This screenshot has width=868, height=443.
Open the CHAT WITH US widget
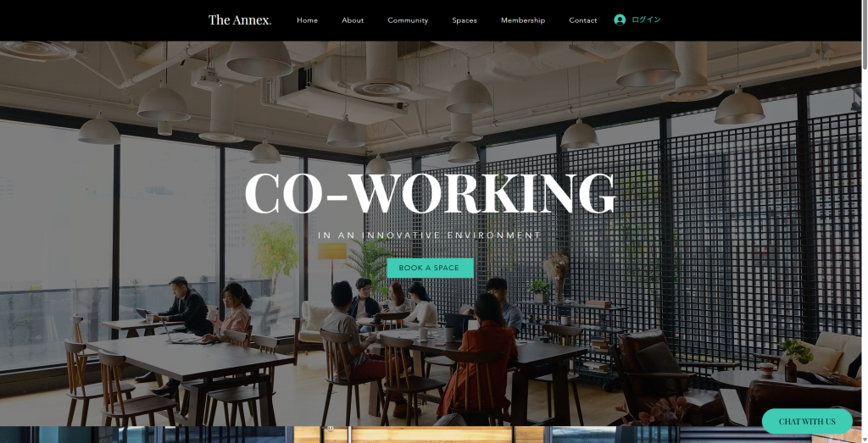click(x=807, y=422)
